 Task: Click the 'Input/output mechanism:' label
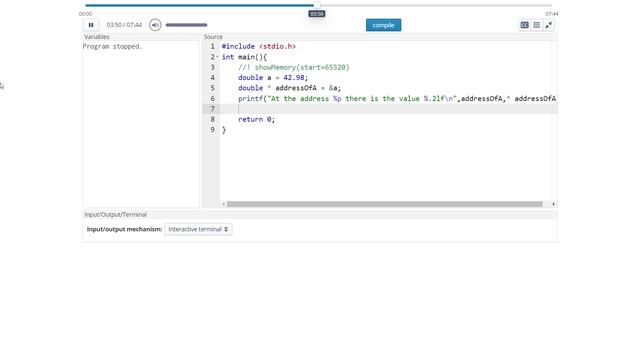(124, 229)
